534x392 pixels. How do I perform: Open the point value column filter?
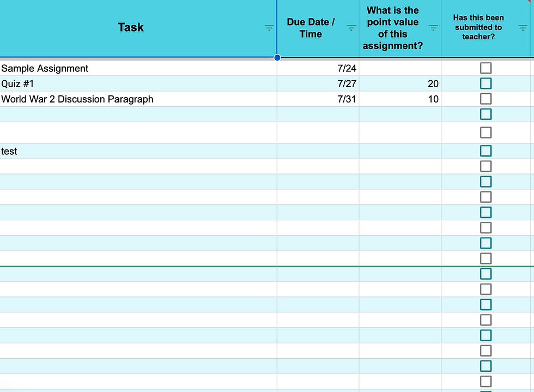(433, 28)
